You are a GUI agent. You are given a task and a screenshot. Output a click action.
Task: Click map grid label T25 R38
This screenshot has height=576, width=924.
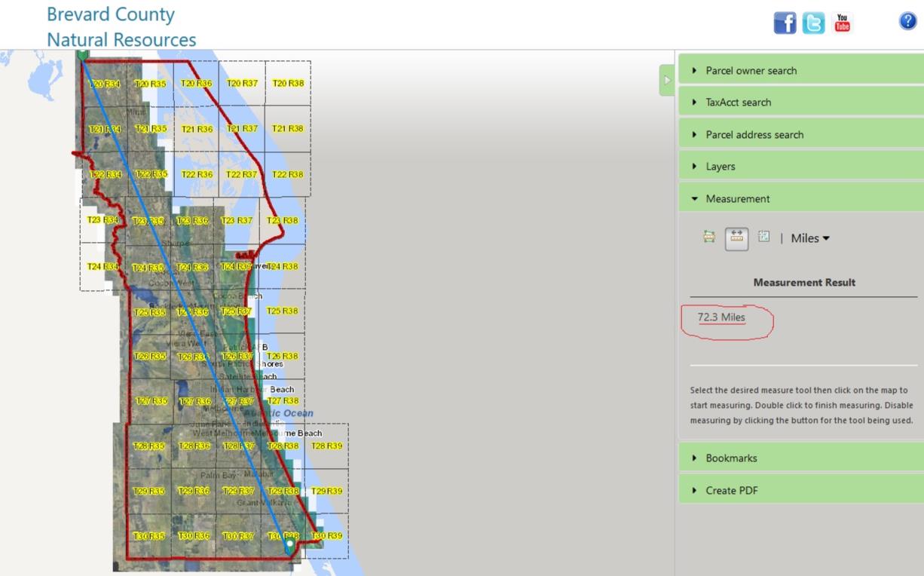[283, 311]
